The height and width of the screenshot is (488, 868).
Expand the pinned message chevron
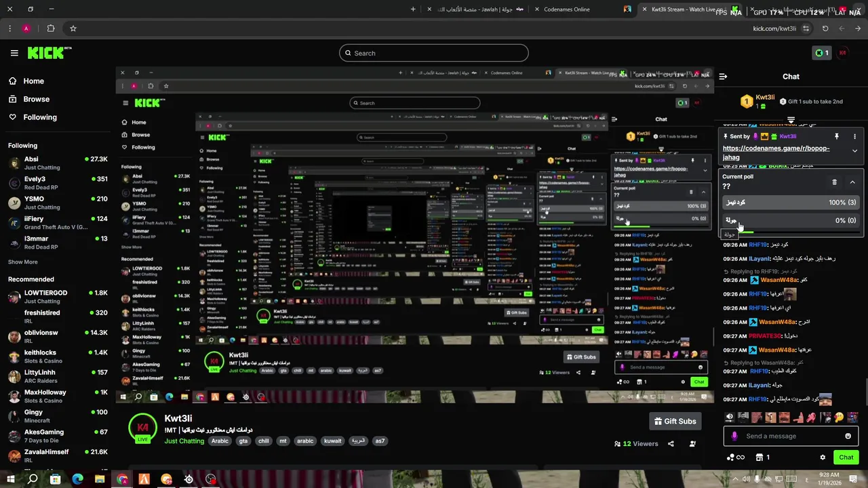[x=855, y=151]
